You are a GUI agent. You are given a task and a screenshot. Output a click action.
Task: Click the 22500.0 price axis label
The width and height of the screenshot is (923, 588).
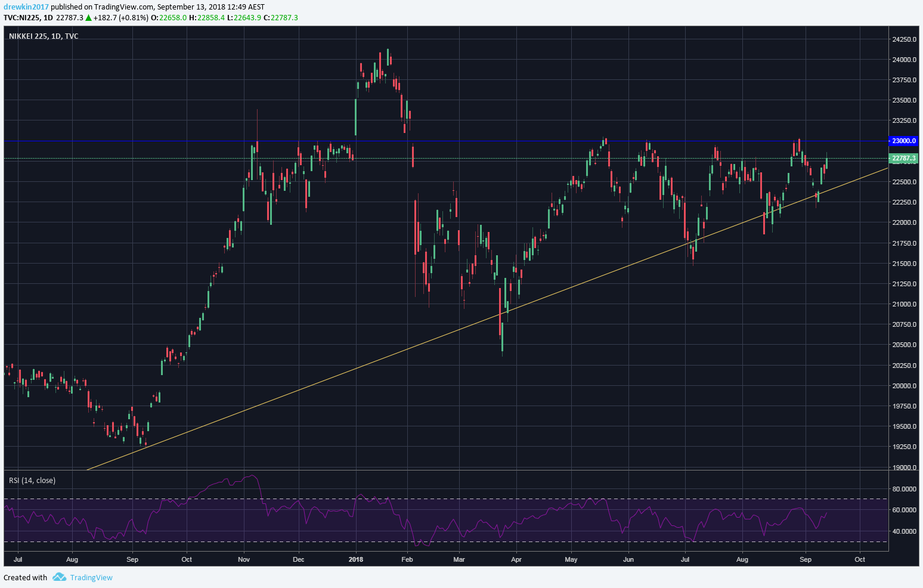pyautogui.click(x=905, y=182)
